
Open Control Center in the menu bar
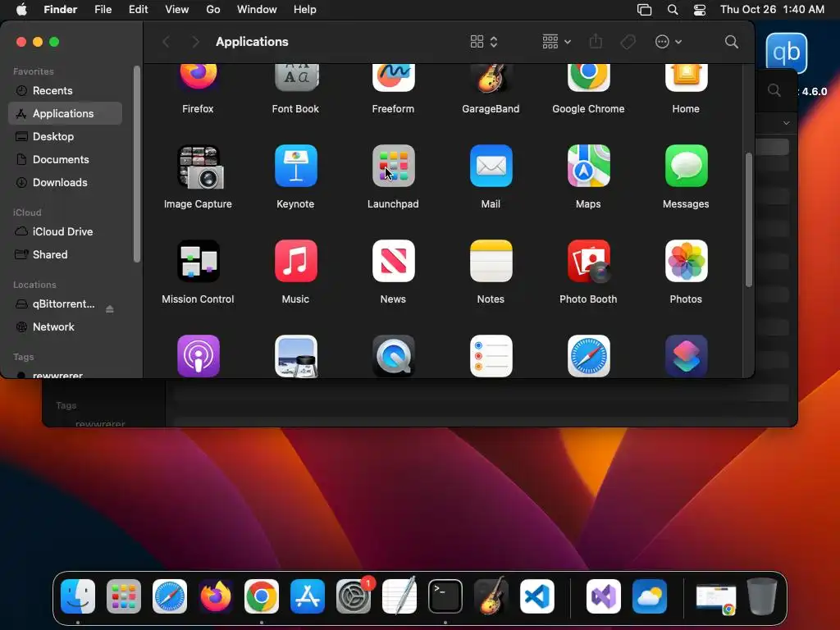click(x=699, y=10)
